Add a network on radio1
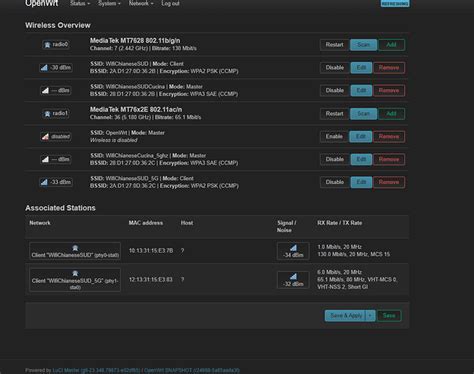This screenshot has height=374, width=474. pos(391,114)
